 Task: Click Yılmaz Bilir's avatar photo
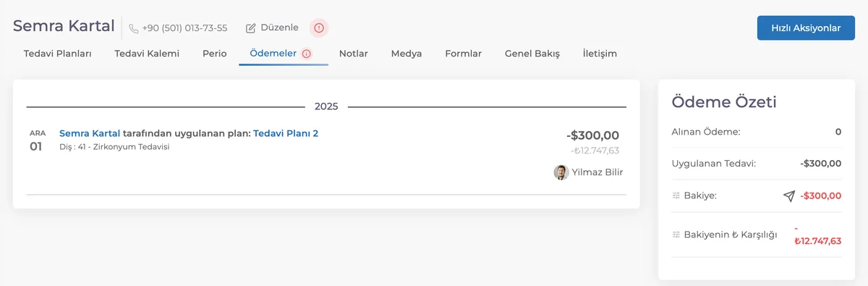561,172
